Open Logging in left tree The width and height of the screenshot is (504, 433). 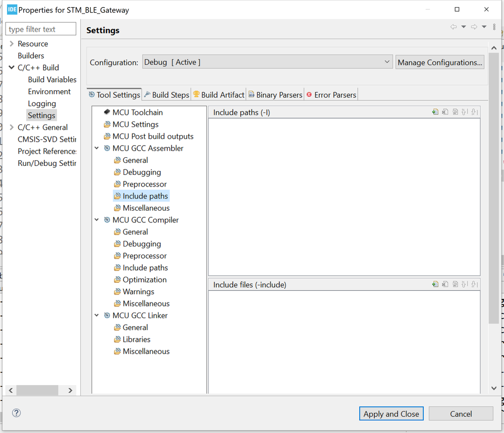point(42,103)
